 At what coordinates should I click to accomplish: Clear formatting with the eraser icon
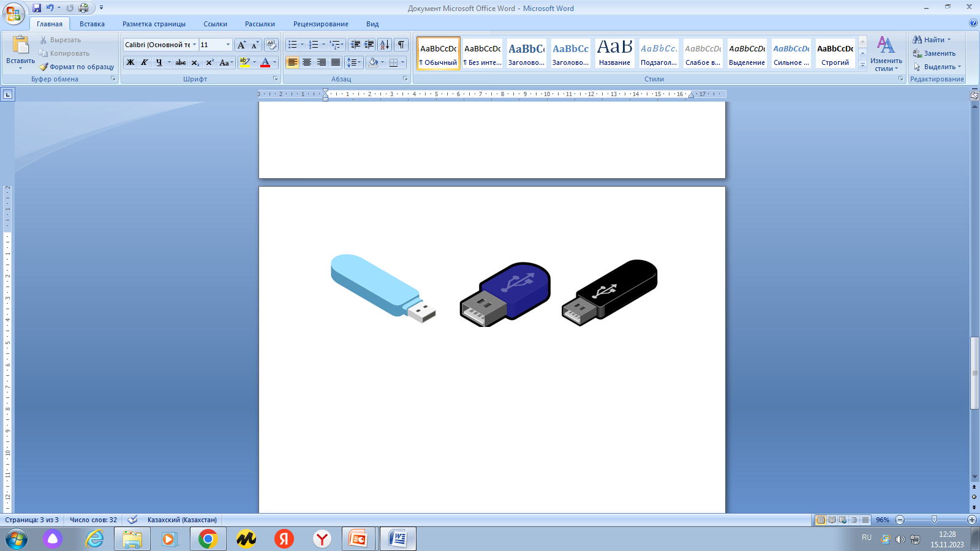[x=271, y=45]
